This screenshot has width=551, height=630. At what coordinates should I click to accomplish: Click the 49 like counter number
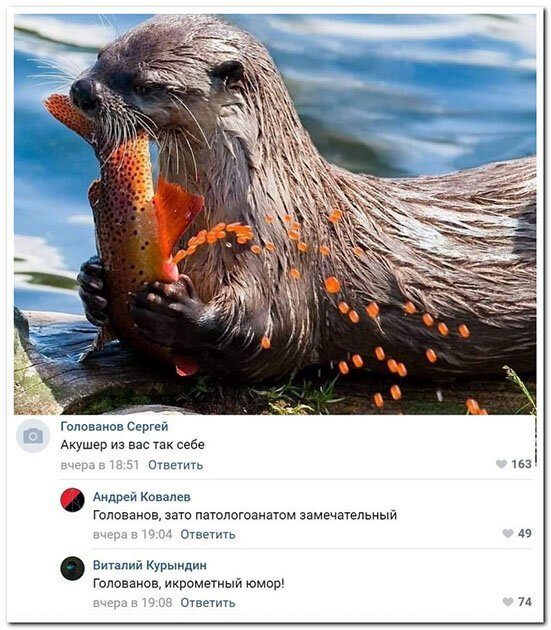(x=525, y=533)
